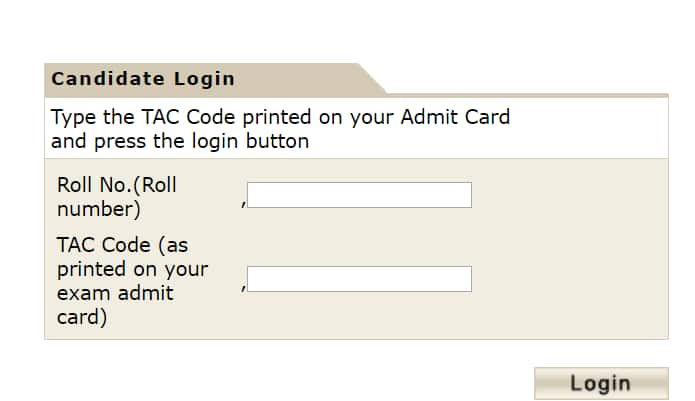Click the Roll No. input field
The width and height of the screenshot is (695, 401).
click(359, 195)
